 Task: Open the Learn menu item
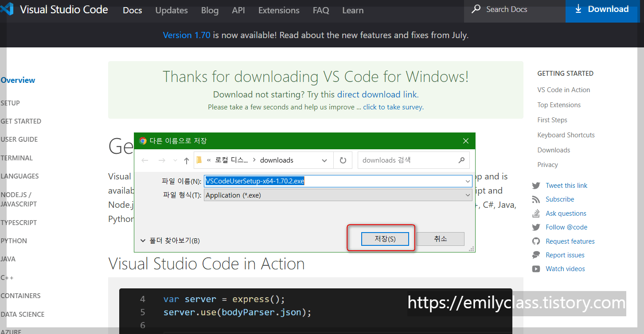pyautogui.click(x=353, y=10)
